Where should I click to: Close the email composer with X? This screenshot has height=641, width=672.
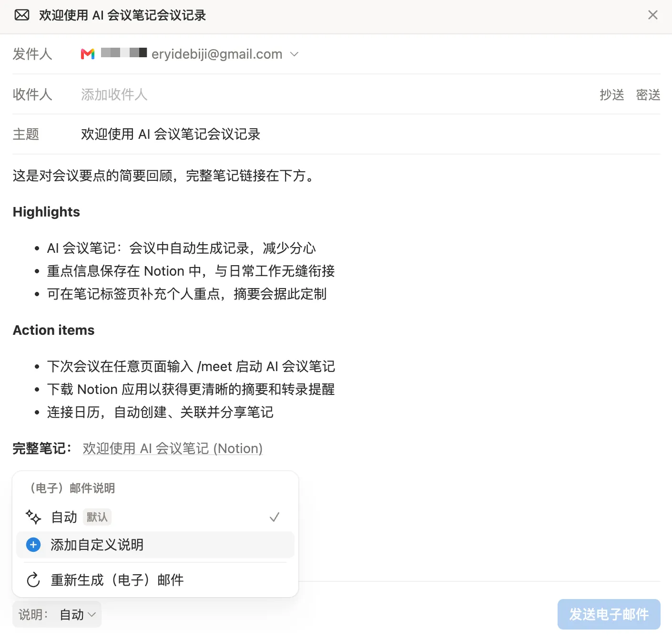pos(653,15)
